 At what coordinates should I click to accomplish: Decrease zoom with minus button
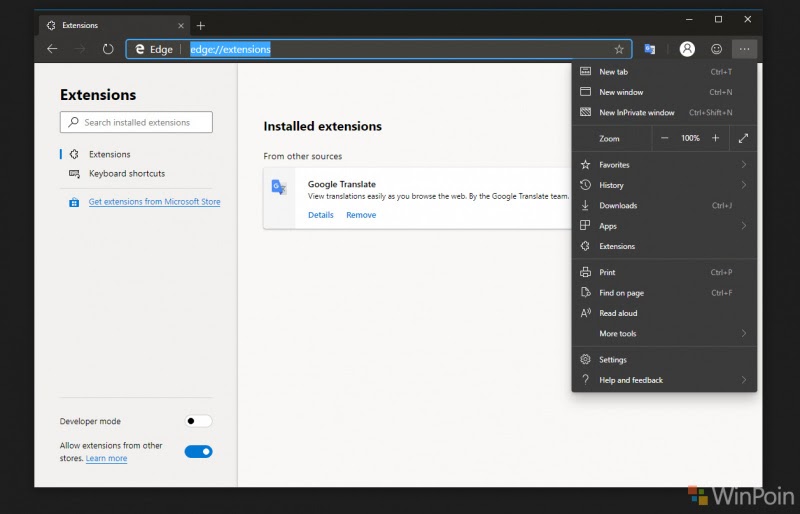click(664, 138)
